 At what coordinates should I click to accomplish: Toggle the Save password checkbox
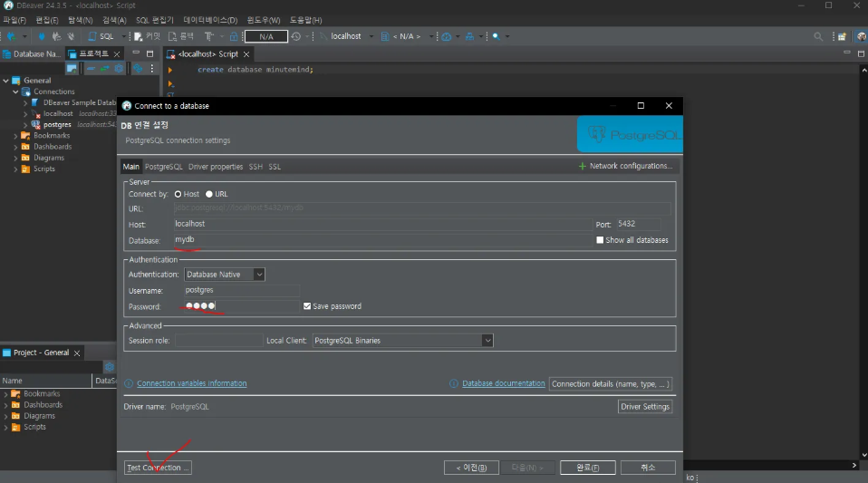(307, 305)
